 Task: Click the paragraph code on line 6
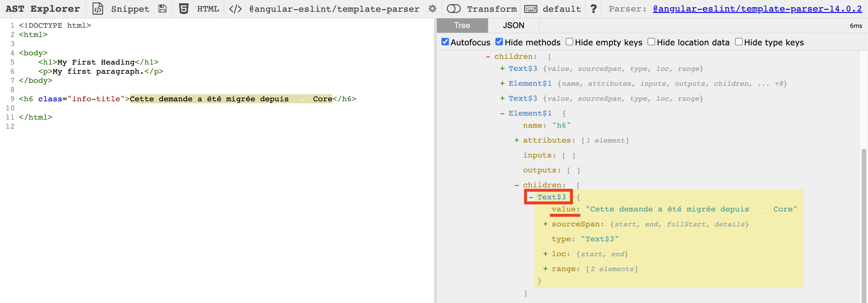100,71
